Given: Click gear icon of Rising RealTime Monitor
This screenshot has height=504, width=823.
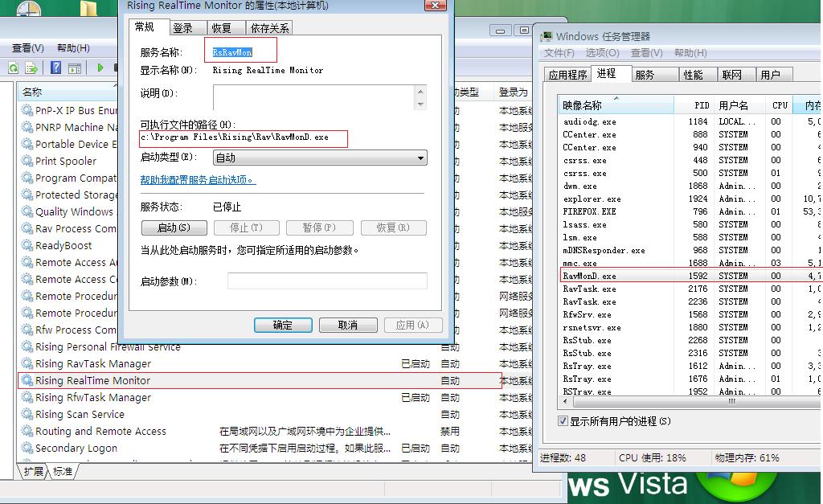Looking at the screenshot, I should click(x=27, y=380).
